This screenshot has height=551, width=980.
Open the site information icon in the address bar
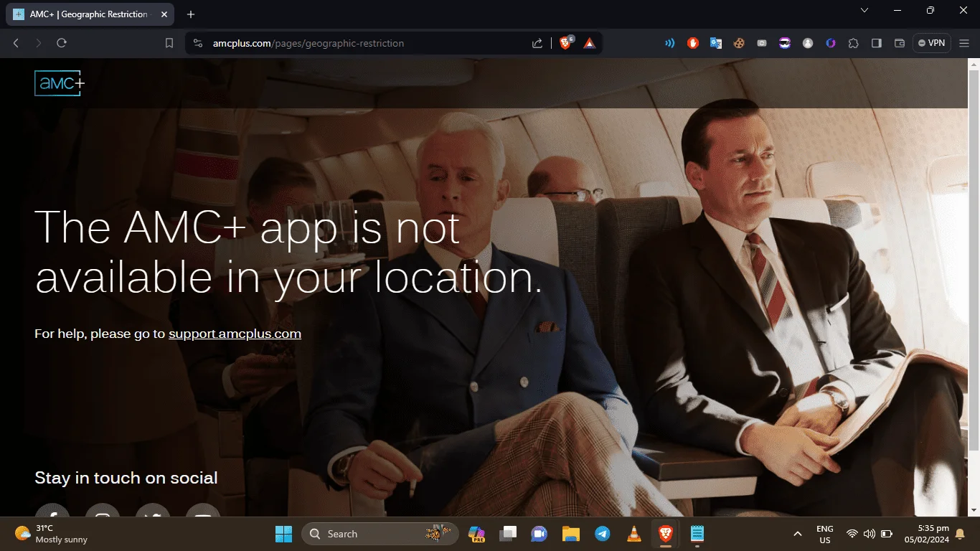coord(199,43)
